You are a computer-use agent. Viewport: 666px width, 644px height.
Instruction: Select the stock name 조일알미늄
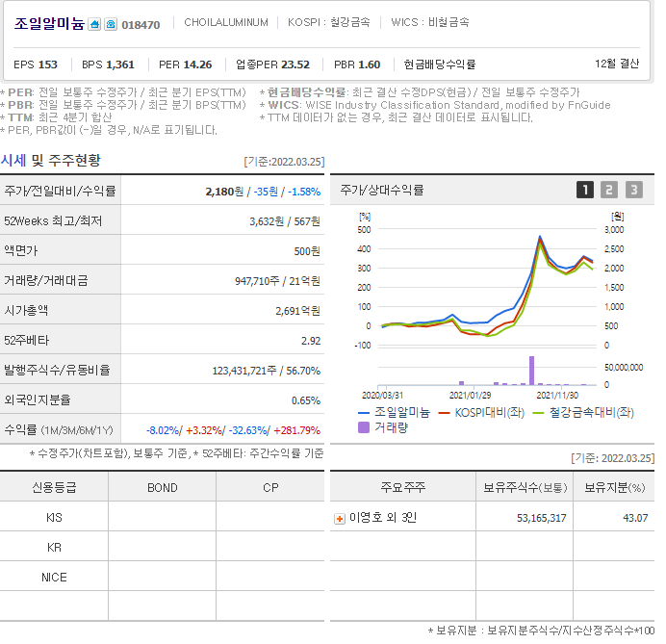49,24
